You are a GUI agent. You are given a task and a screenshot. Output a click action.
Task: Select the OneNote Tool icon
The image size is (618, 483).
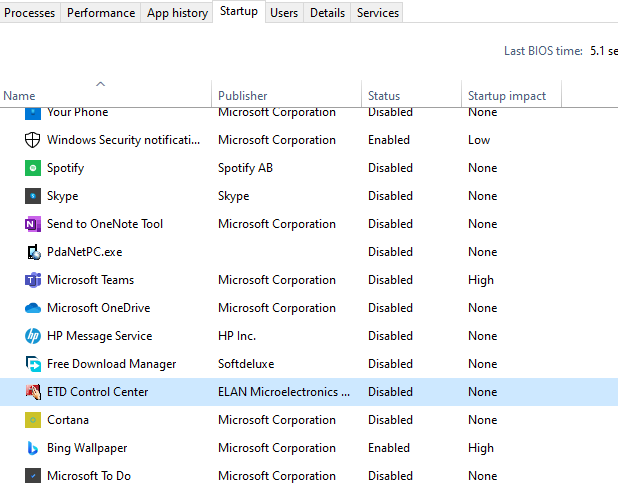click(x=33, y=224)
